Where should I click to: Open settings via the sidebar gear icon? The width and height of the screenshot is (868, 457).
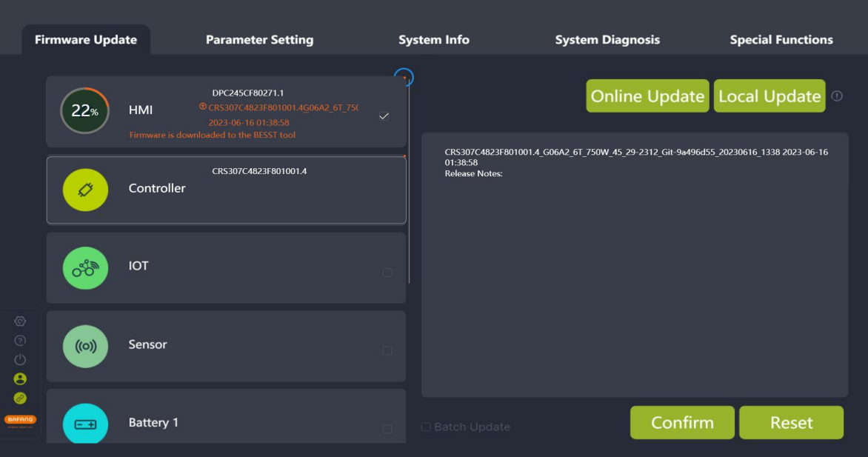click(20, 321)
